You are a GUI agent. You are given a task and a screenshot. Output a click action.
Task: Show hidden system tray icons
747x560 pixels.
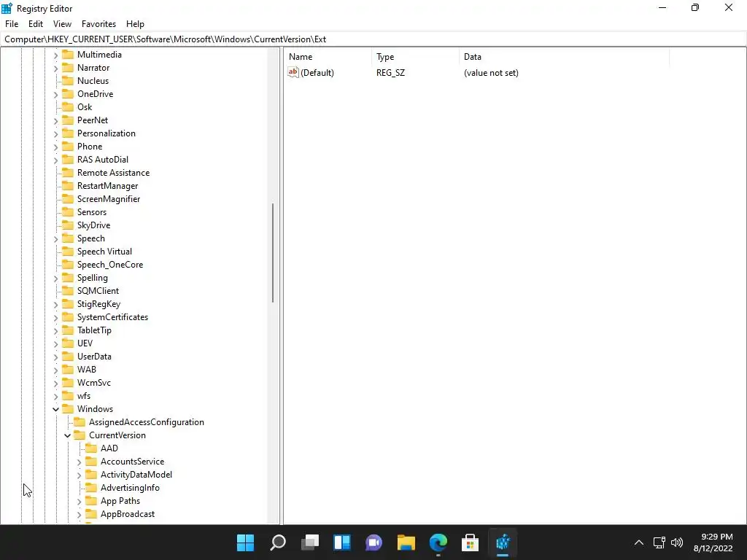pos(639,542)
